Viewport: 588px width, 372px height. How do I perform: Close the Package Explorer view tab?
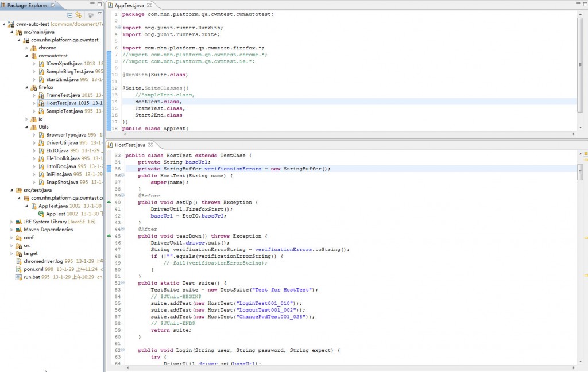(x=53, y=5)
